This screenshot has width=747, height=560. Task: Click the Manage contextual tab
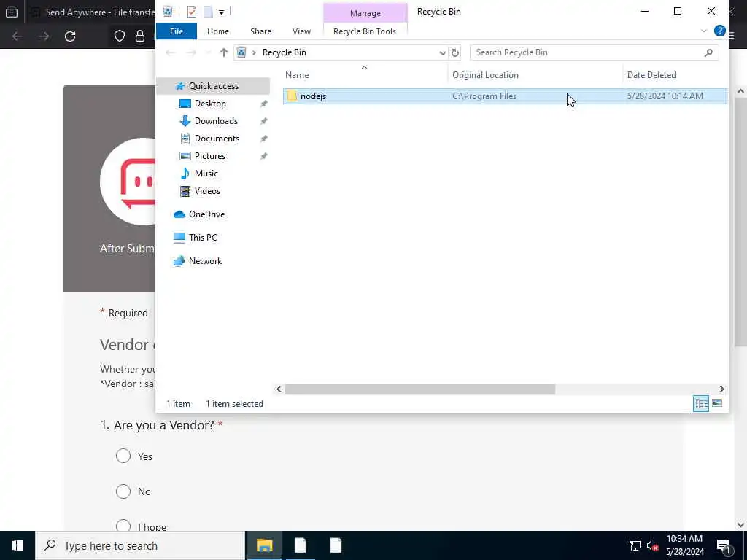pos(365,13)
